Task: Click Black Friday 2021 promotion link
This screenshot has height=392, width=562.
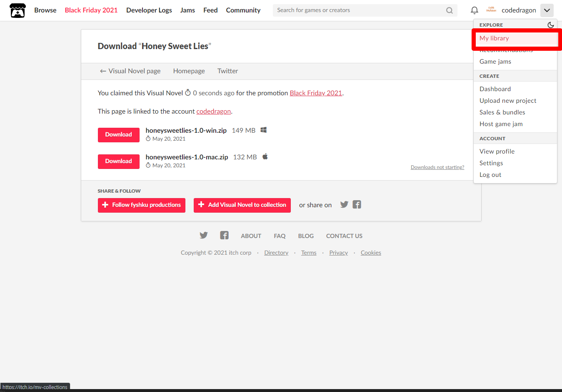Action: pyautogui.click(x=316, y=93)
